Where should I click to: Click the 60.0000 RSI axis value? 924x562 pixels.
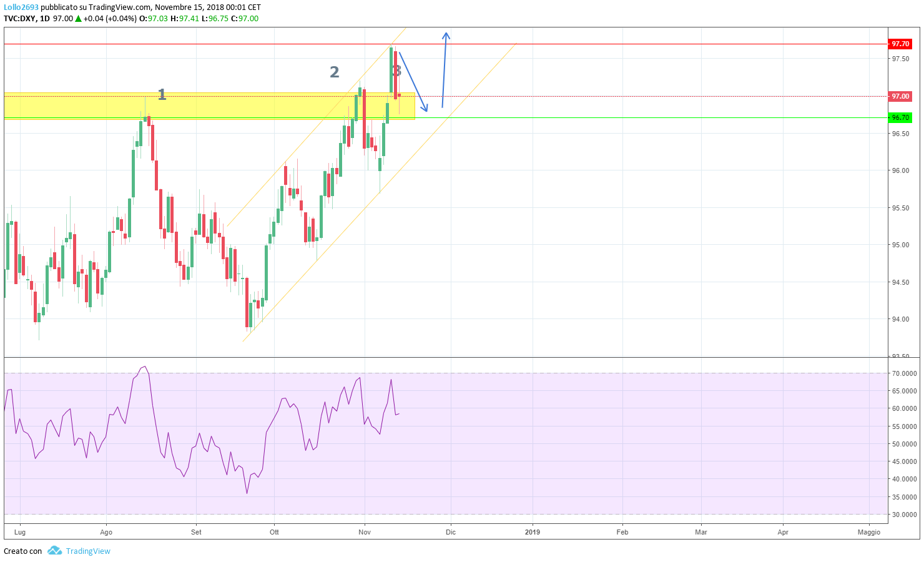point(904,408)
